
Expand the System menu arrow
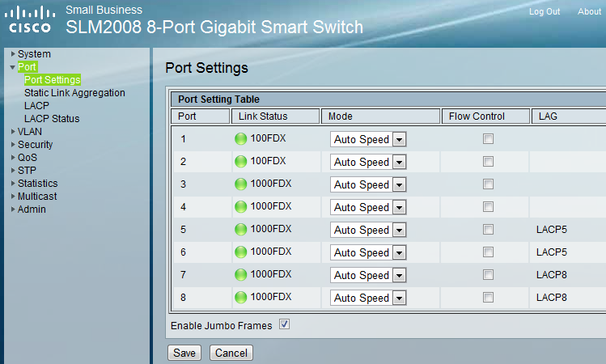13,53
